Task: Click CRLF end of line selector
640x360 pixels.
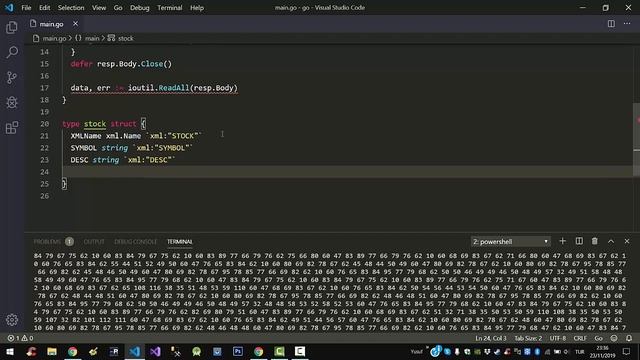Action: 580,338
